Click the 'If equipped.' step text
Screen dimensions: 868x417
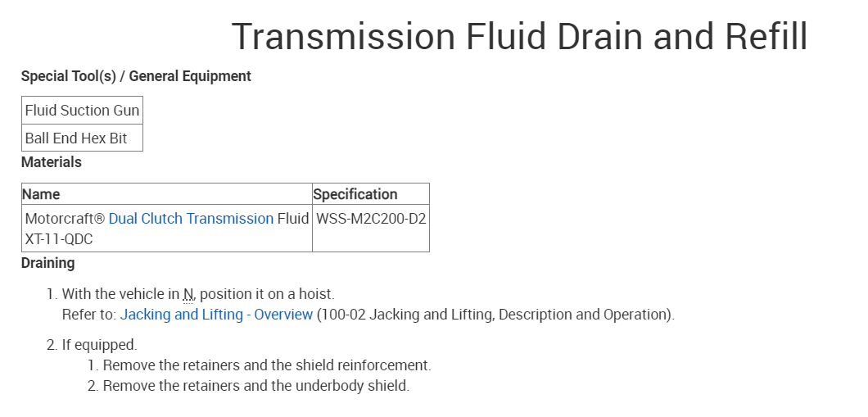pos(99,345)
